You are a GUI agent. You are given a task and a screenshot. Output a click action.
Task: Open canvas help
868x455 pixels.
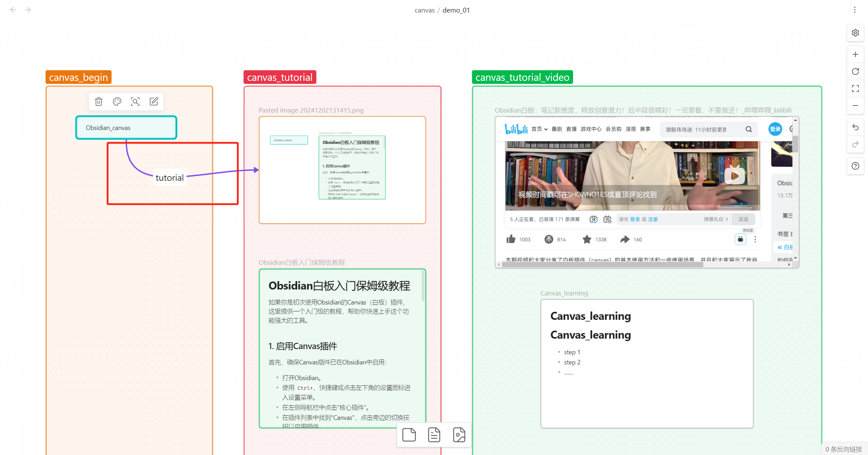pos(855,166)
